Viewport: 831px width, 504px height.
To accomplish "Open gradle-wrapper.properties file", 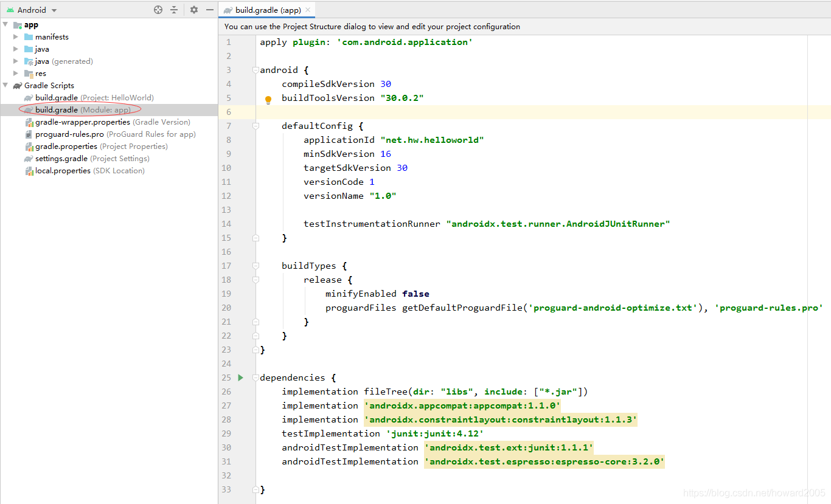I will (113, 122).
